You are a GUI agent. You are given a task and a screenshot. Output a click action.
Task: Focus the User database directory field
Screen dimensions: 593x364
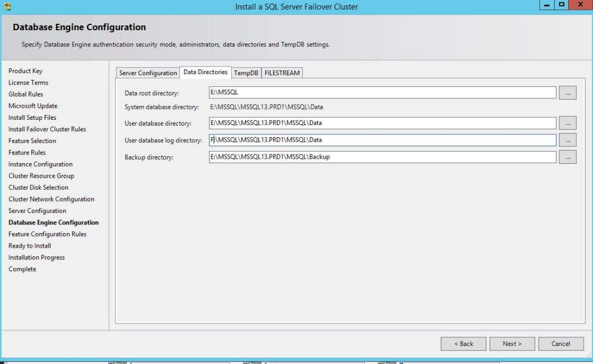[382, 123]
